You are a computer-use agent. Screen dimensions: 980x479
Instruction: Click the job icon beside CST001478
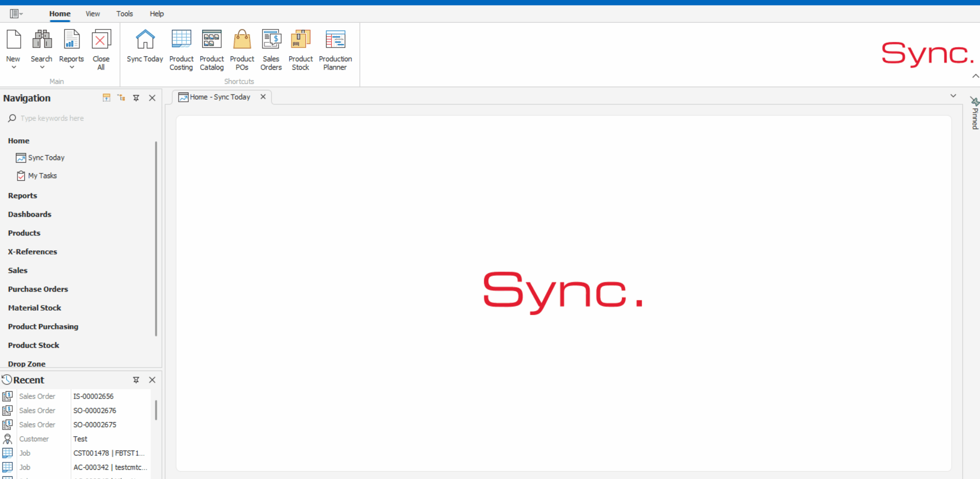point(8,453)
